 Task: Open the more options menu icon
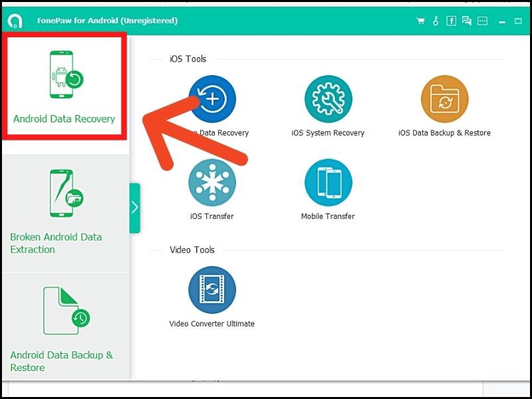coord(483,21)
